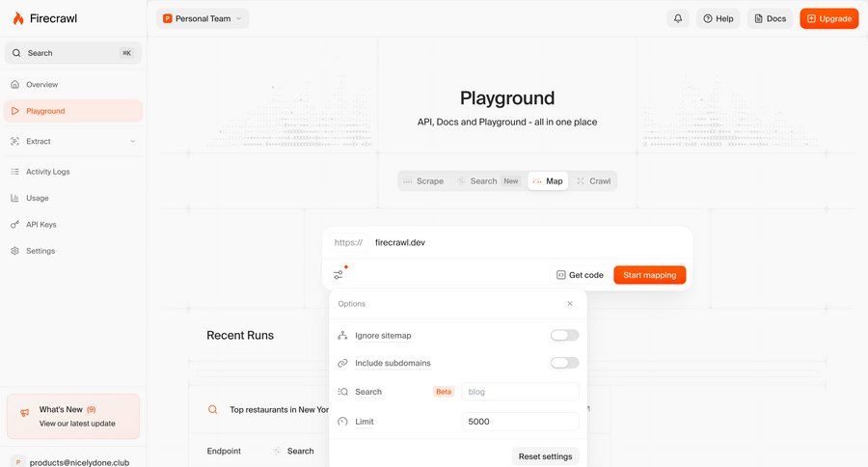The height and width of the screenshot is (467, 868).
Task: Click the ⌘K shortcut badge
Action: click(x=126, y=53)
